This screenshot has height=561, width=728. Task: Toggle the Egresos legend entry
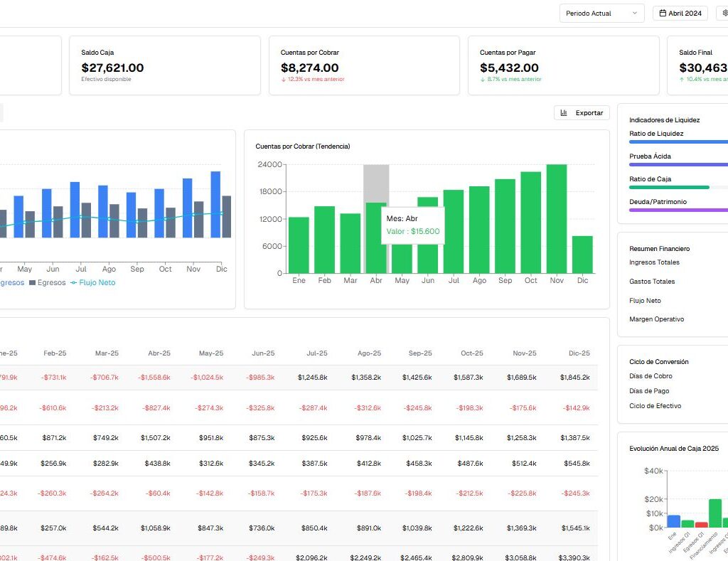pyautogui.click(x=48, y=282)
